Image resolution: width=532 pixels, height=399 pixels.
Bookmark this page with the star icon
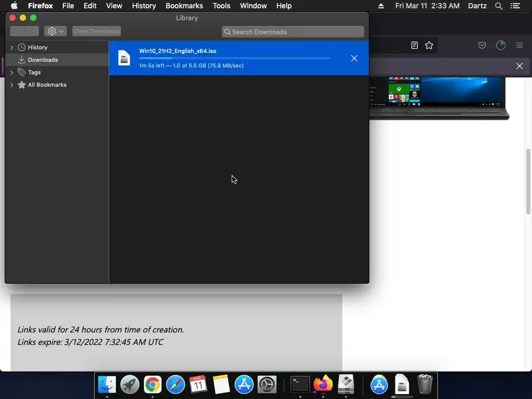pos(429,45)
